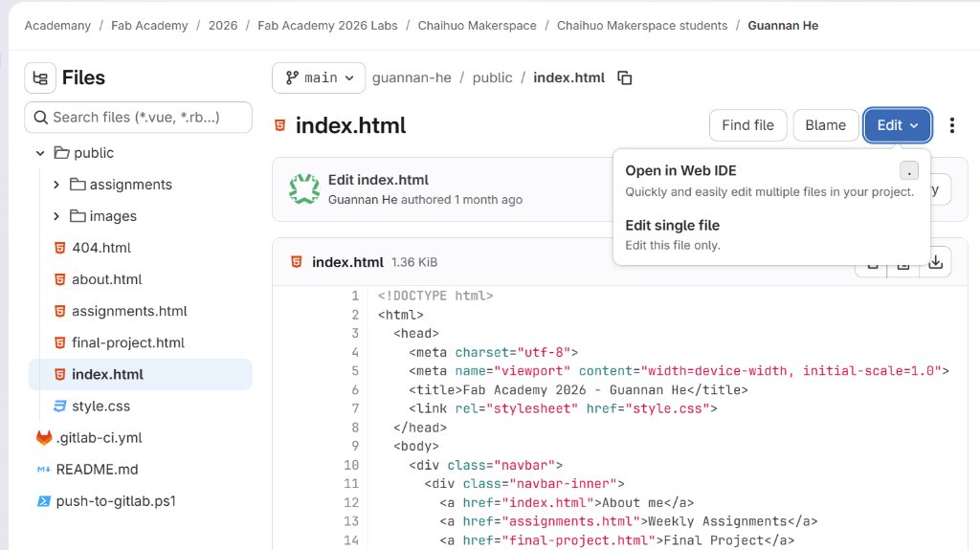Viewport: 980px width, 550px height.
Task: Open Edit index.html commit link
Action: pos(378,180)
